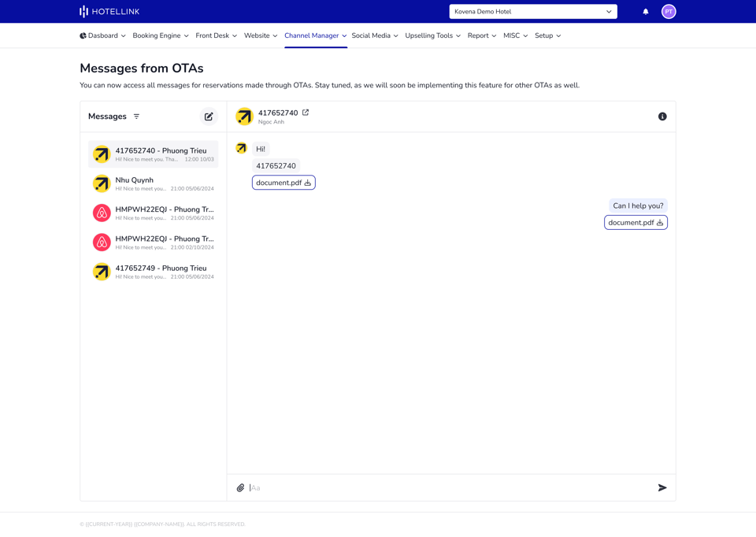The height and width of the screenshot is (537, 756).
Task: Open the MISC dropdown
Action: [x=515, y=35]
